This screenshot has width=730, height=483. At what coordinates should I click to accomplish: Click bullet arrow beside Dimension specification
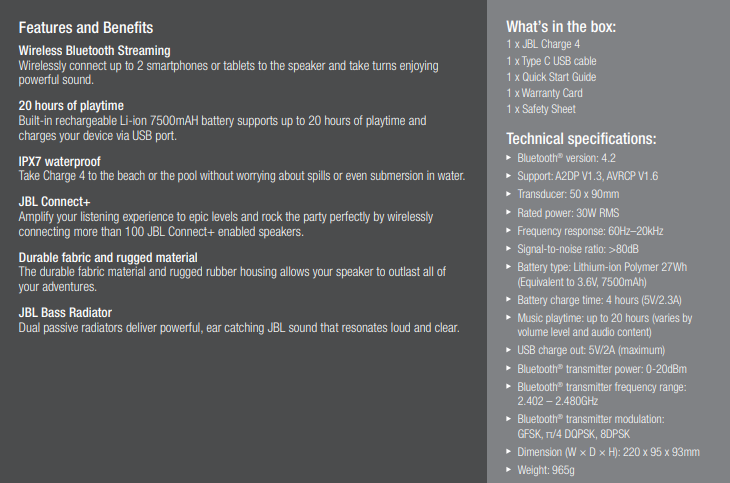point(509,451)
